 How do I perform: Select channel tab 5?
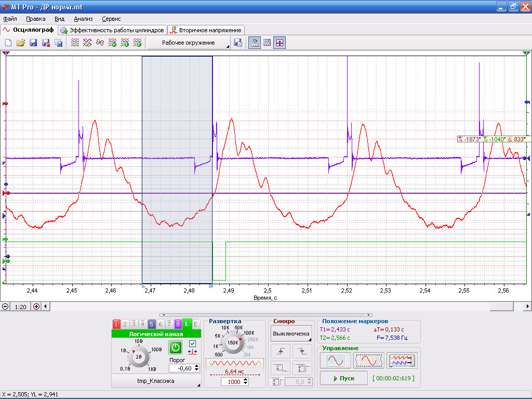[x=151, y=324]
